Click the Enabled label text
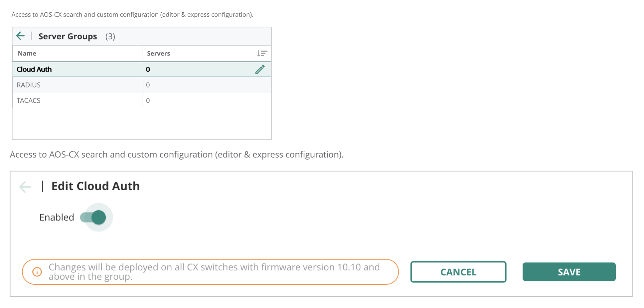644x308 pixels. click(57, 217)
